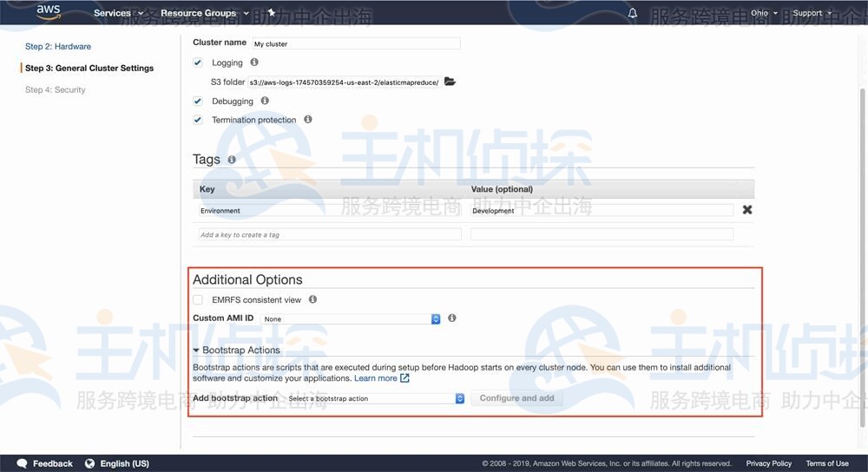Enable EMRFS consistent view checkbox
868x472 pixels.
point(198,300)
